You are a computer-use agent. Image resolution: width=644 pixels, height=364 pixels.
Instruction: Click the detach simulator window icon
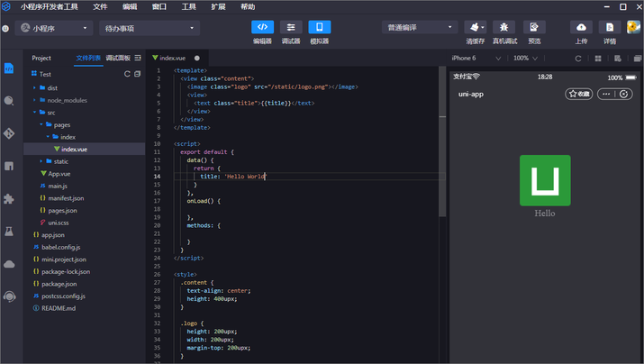tap(638, 59)
